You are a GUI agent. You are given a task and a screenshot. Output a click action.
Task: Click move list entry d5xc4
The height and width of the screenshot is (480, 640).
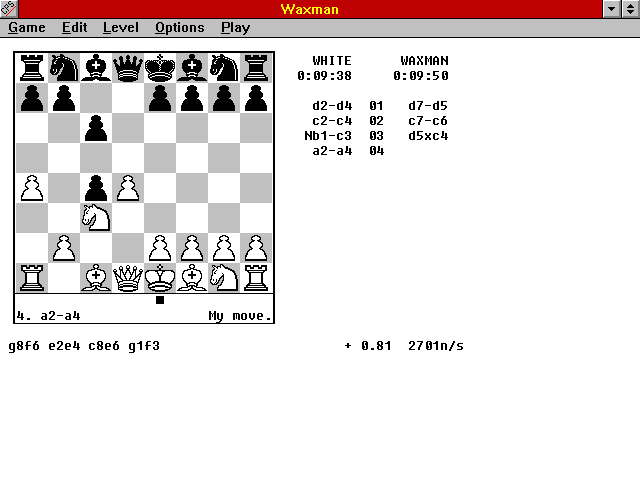428,136
